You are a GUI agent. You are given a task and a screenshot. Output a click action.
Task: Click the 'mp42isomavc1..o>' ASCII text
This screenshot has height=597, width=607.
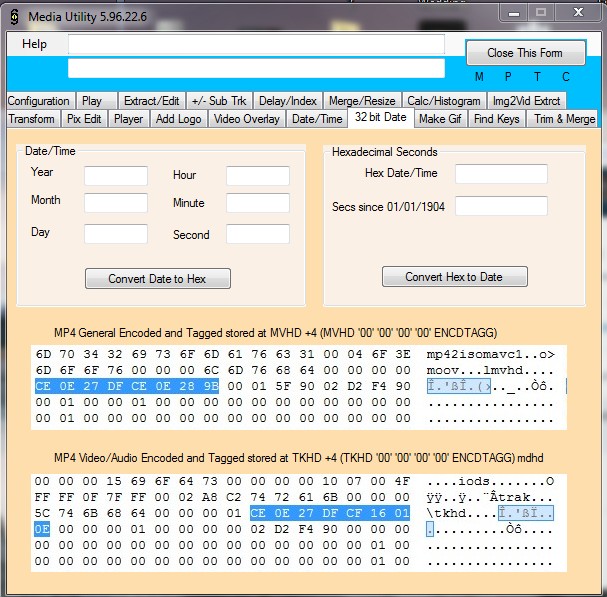(x=490, y=354)
